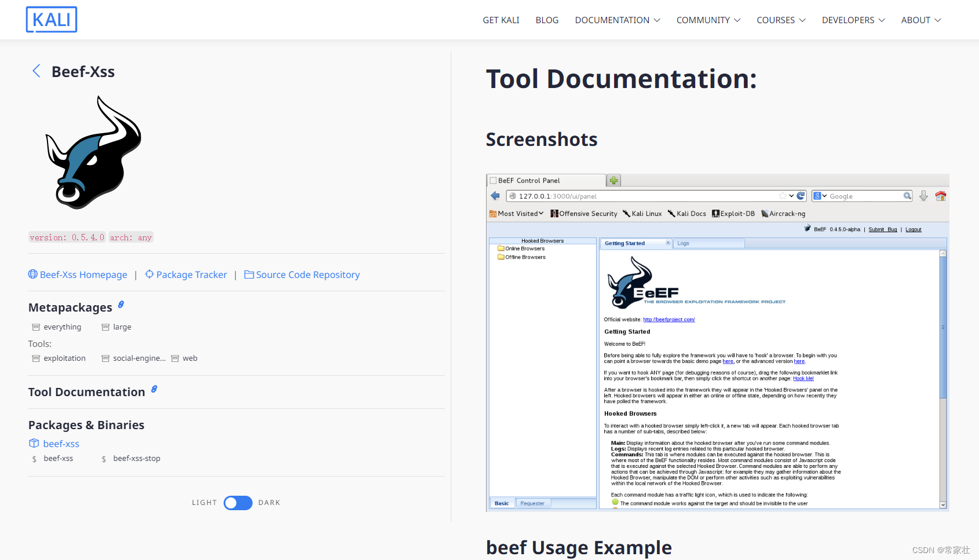Expand the COMMUNITY dropdown menu
The width and height of the screenshot is (979, 560).
pos(708,20)
